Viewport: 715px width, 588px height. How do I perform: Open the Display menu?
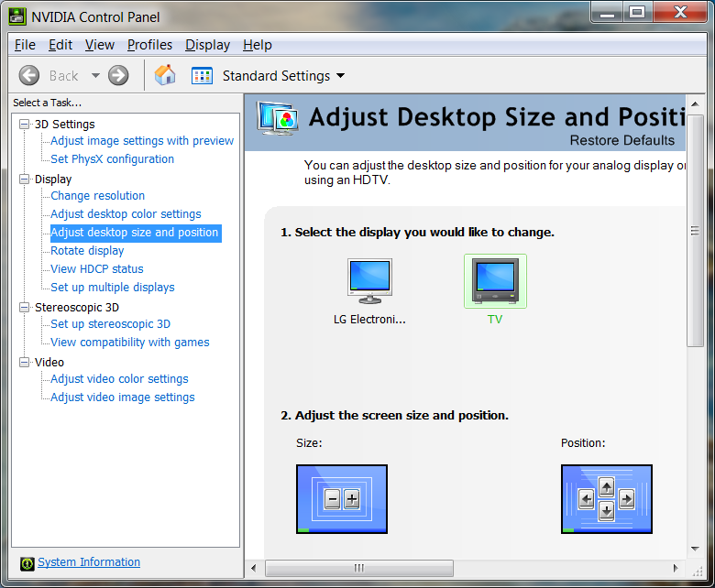207,45
